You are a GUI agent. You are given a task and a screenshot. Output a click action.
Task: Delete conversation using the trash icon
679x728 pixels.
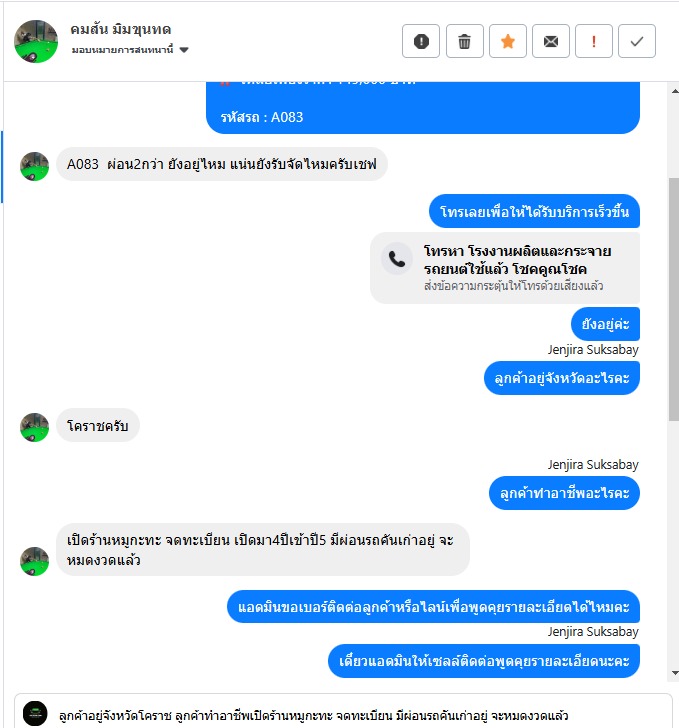464,41
